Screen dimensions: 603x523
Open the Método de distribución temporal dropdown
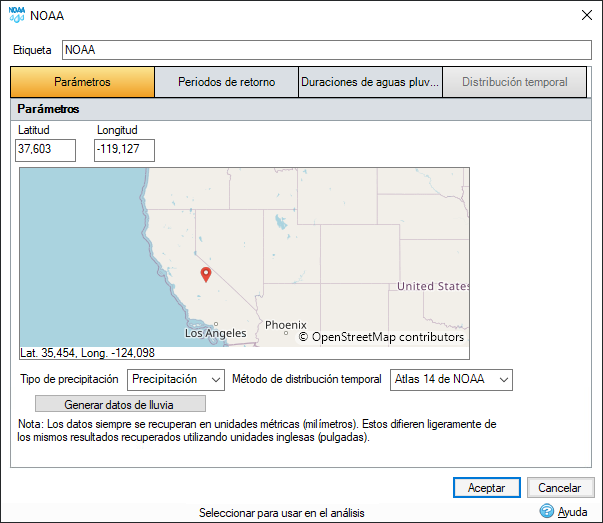point(451,380)
